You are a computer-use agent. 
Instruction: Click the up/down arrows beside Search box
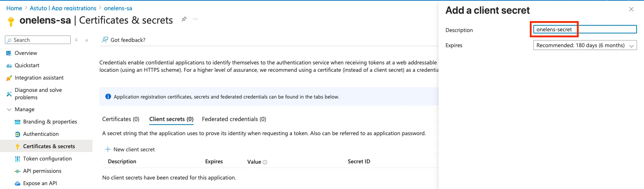coord(76,40)
